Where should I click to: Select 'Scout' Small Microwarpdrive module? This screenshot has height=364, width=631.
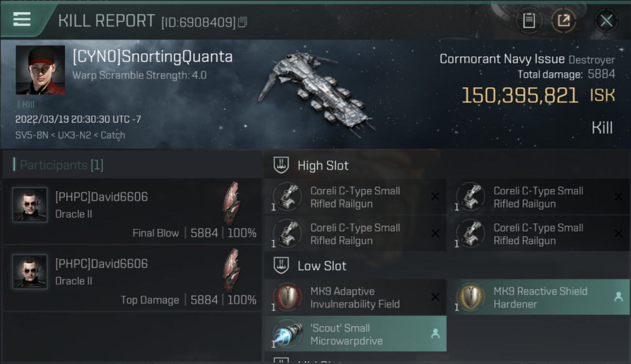pyautogui.click(x=355, y=334)
